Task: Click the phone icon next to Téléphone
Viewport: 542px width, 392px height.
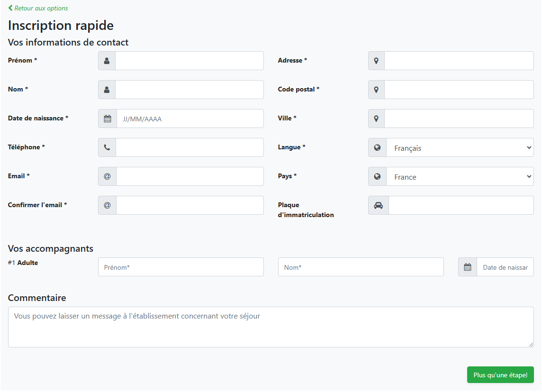Action: tap(107, 147)
